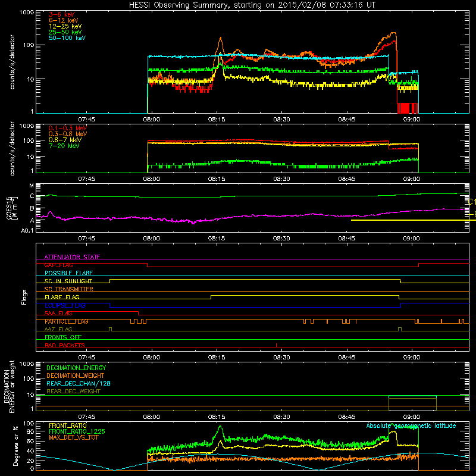This screenshot has height=476, width=476.
Task: Click the ATTENUATOR_STATE flag label
Action: 72,257
